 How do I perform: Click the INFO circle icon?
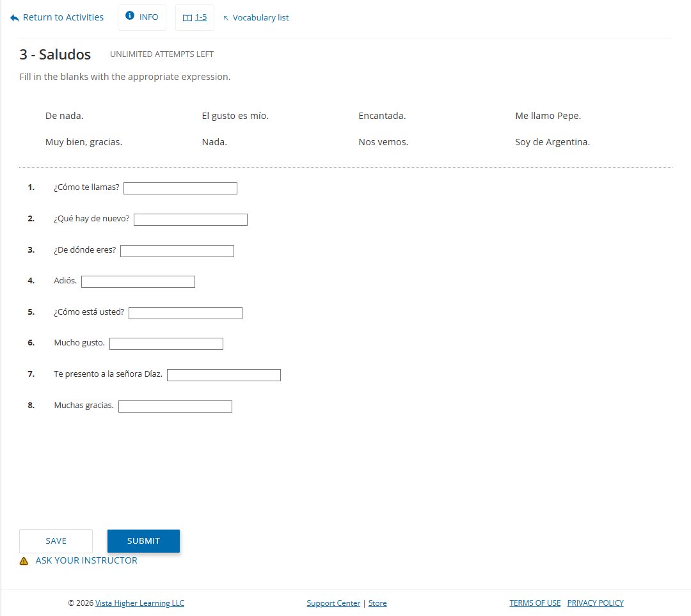(129, 16)
